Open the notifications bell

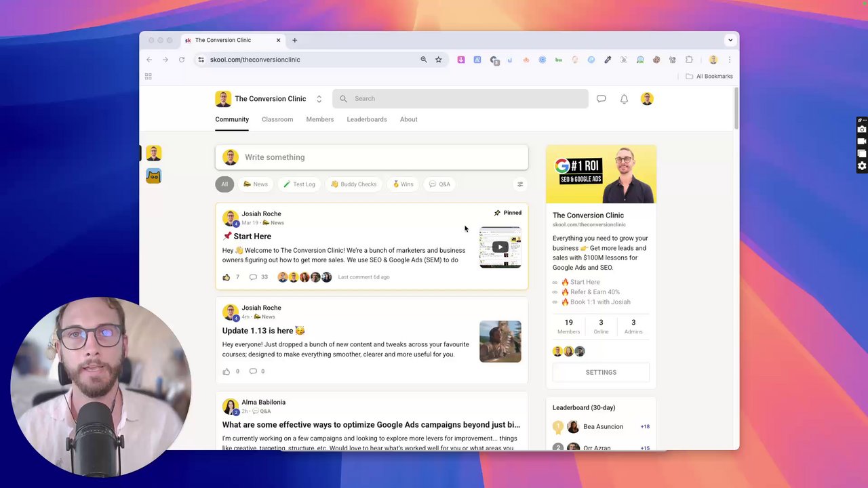point(624,99)
